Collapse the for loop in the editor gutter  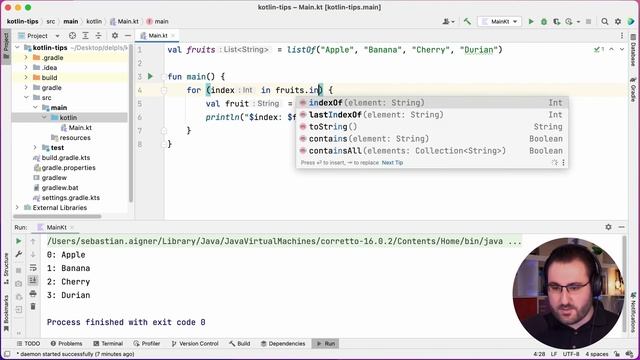164,90
